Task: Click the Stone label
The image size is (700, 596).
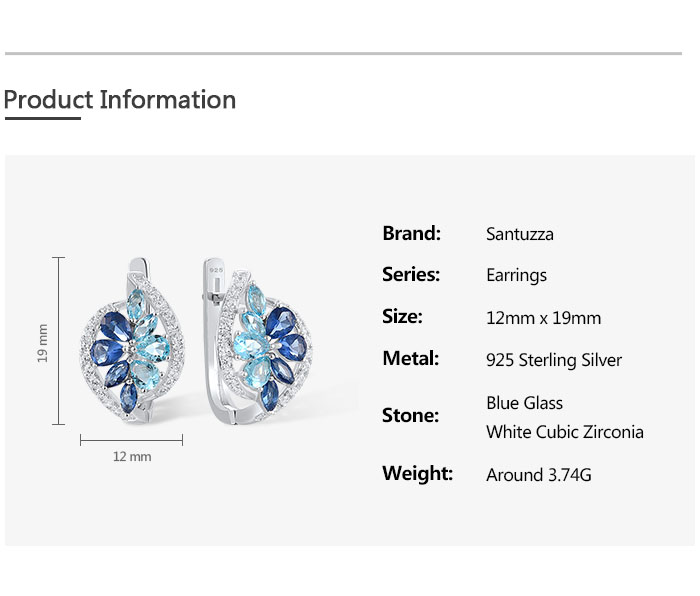Action: [410, 415]
